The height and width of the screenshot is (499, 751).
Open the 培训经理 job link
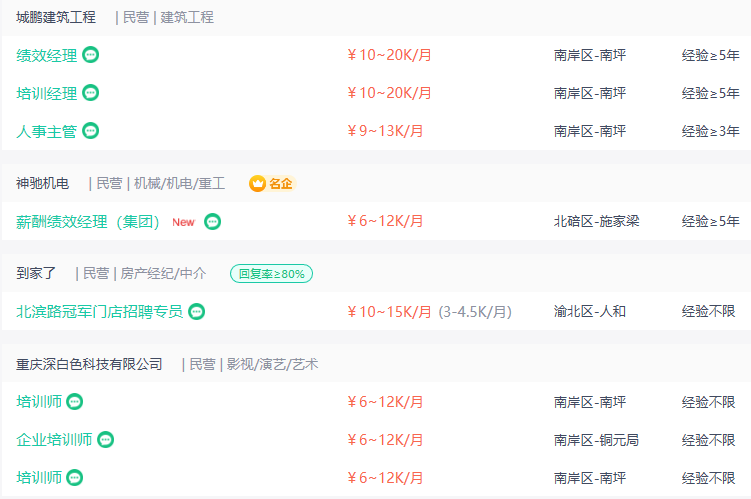point(46,93)
